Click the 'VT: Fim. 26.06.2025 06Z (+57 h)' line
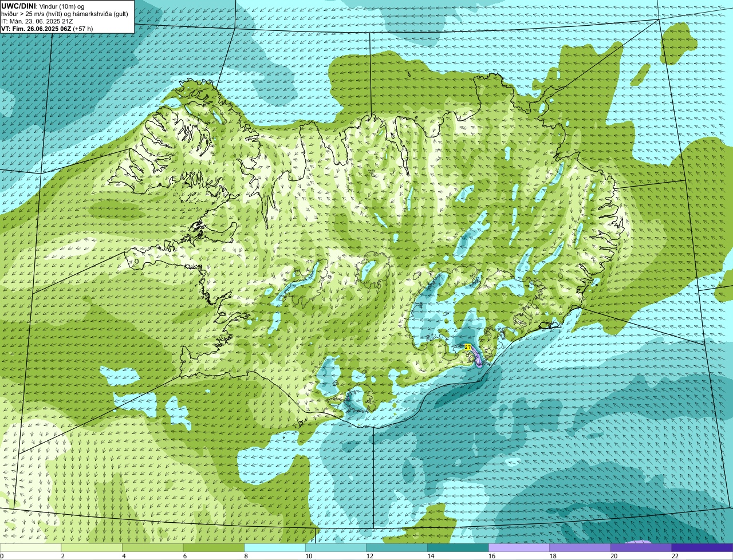Image resolution: width=733 pixels, height=560 pixels. (47, 28)
